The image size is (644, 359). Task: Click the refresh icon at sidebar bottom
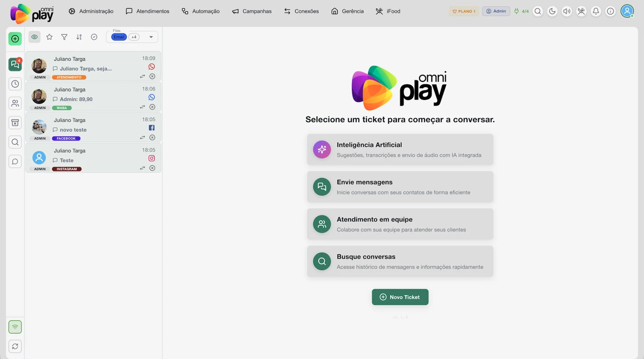(x=15, y=346)
